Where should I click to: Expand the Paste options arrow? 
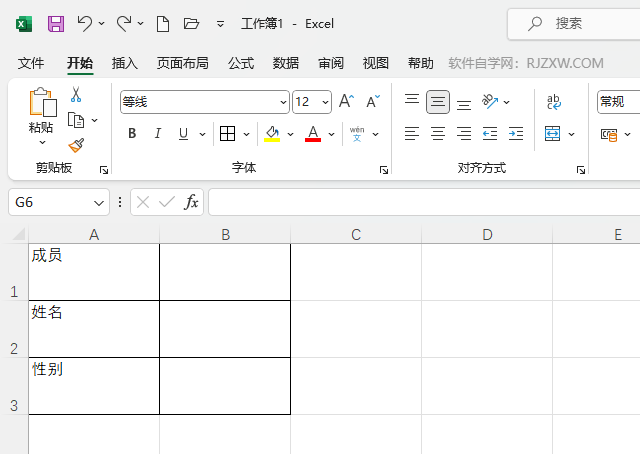click(42, 142)
